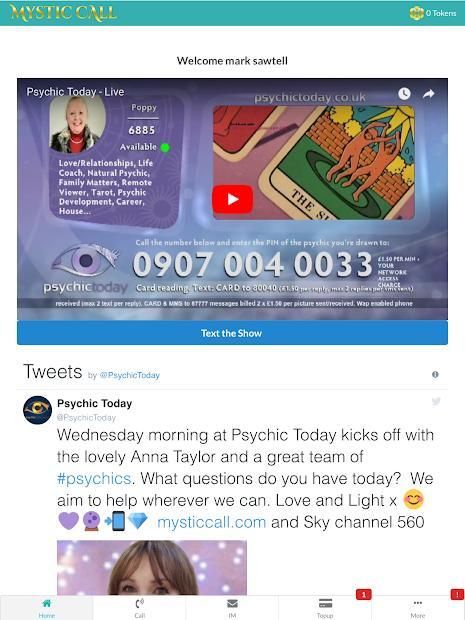Play the Psychic Today live video
Viewport: 465px width, 620px height.
point(232,199)
